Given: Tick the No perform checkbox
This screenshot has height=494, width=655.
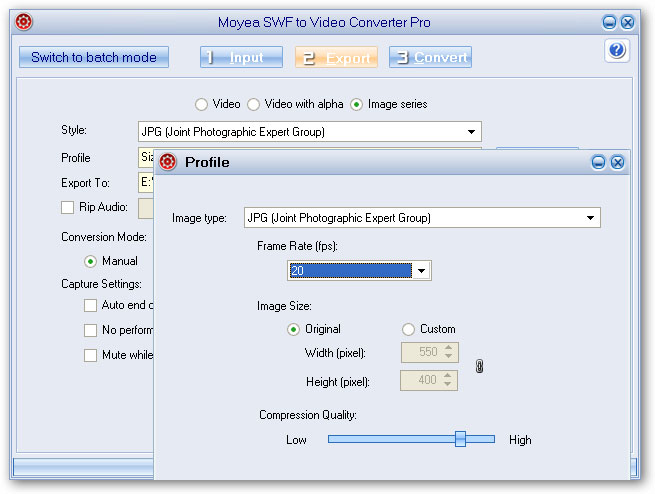Looking at the screenshot, I should (90, 330).
